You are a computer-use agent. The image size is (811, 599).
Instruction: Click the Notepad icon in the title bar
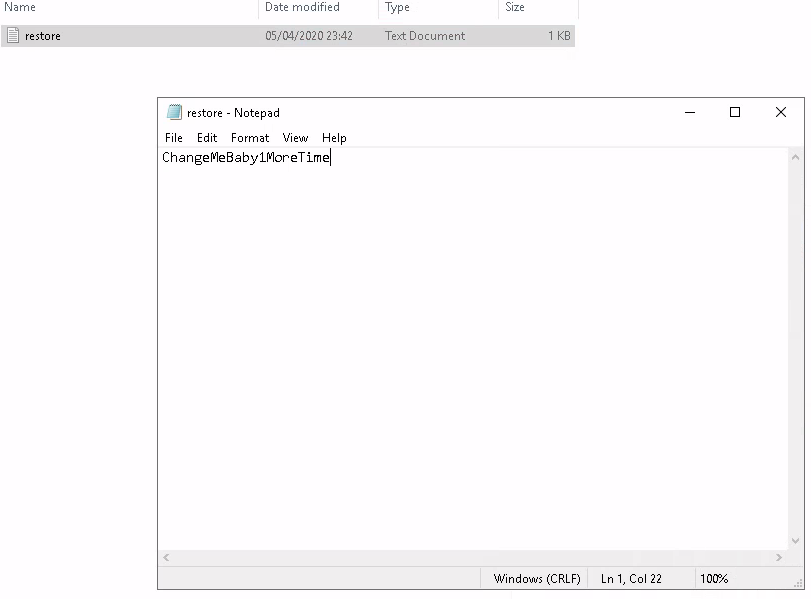pos(175,113)
